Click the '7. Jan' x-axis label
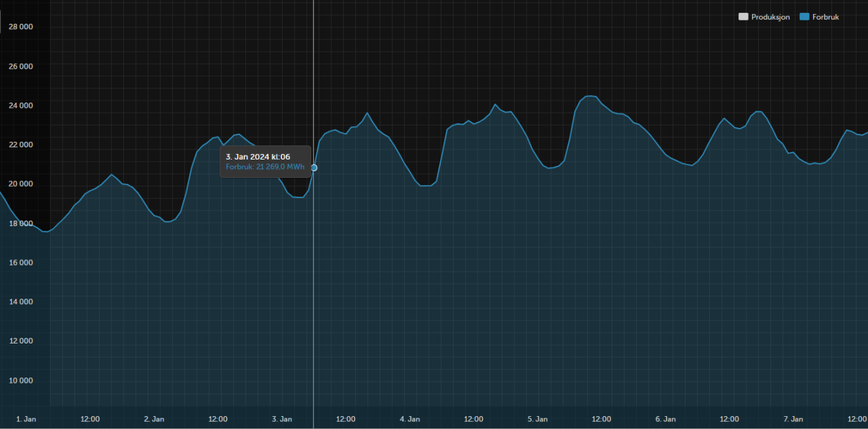 tap(793, 419)
